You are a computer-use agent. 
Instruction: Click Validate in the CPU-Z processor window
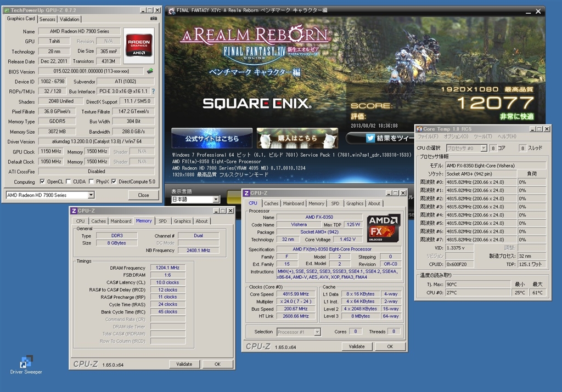pyautogui.click(x=357, y=346)
